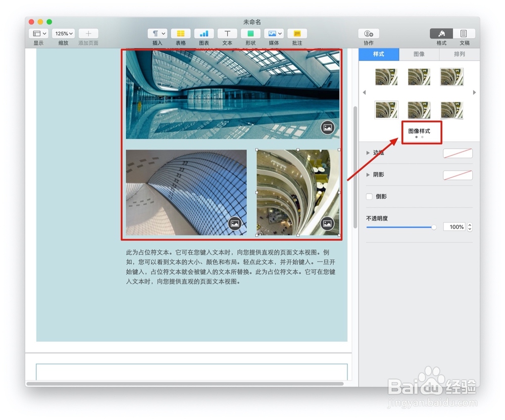
Task: Open the 图表 chart insertion icon
Action: click(x=204, y=34)
